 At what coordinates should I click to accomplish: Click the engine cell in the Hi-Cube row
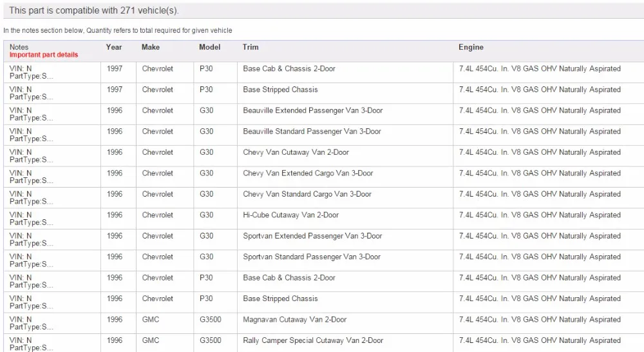tap(540, 215)
